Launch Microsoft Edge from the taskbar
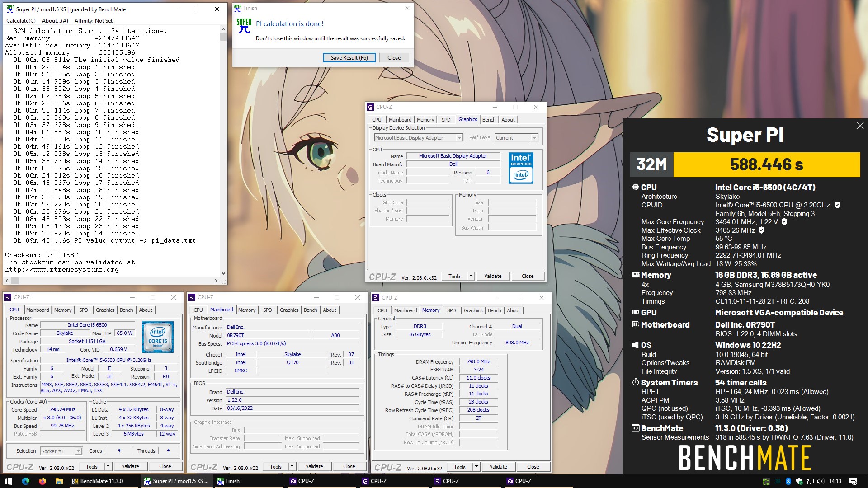This screenshot has height=488, width=868. (26, 481)
